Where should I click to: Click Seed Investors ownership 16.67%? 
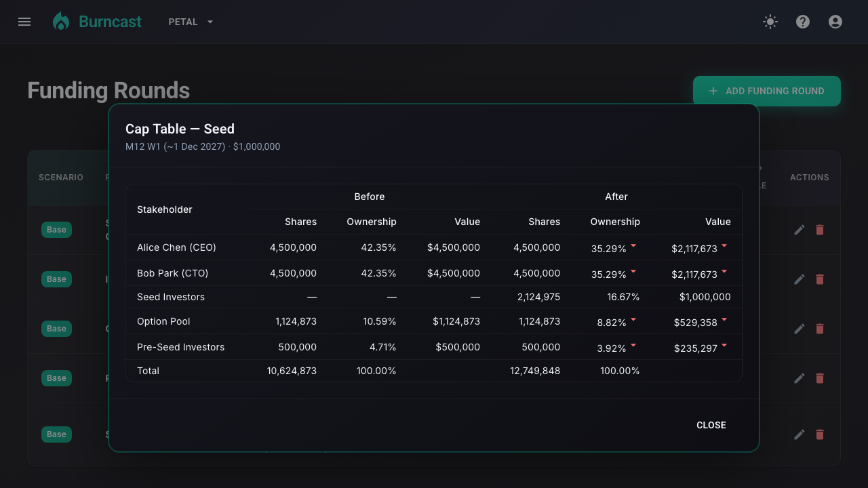click(623, 297)
